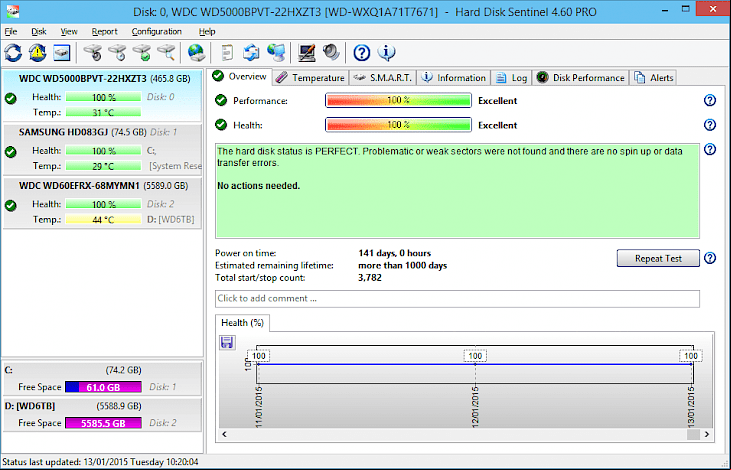Open the Report menu
Image resolution: width=731 pixels, height=470 pixels.
pos(104,31)
